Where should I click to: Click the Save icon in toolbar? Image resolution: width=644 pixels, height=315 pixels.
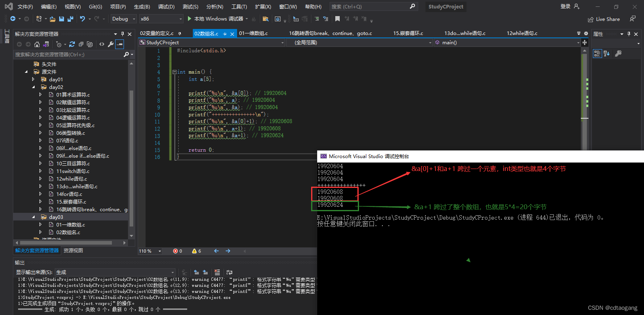[62, 19]
